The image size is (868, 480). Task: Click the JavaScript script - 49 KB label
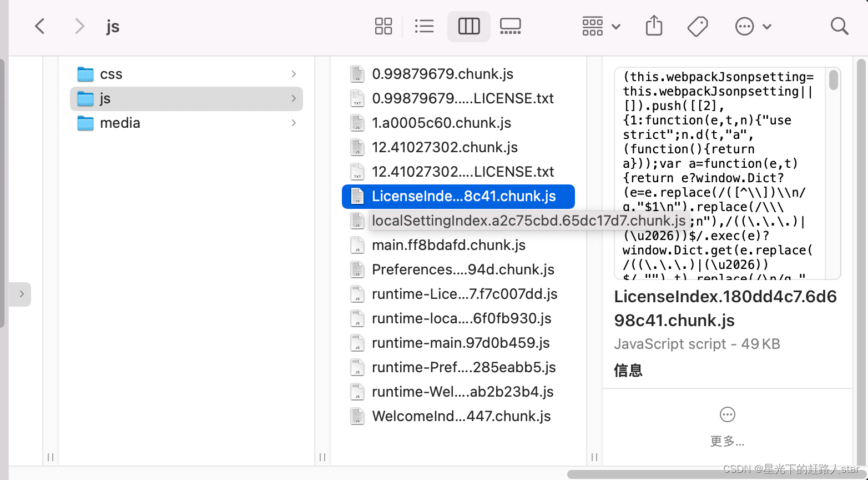pos(697,344)
